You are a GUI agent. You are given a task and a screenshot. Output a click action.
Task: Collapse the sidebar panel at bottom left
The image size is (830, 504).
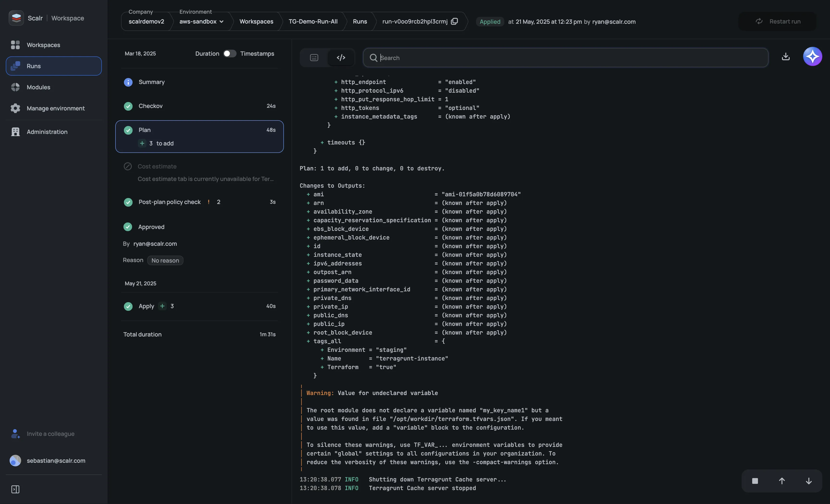tap(16, 490)
